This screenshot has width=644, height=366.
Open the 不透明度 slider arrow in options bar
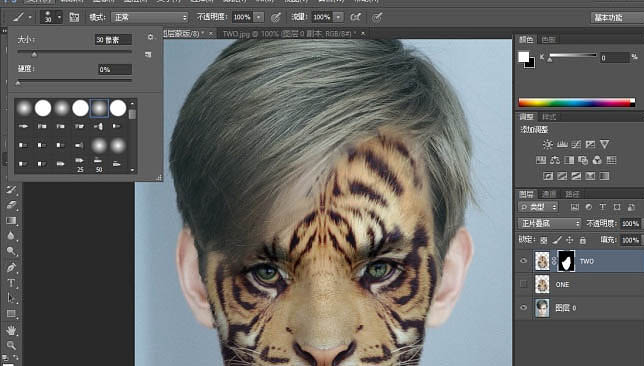coord(259,17)
